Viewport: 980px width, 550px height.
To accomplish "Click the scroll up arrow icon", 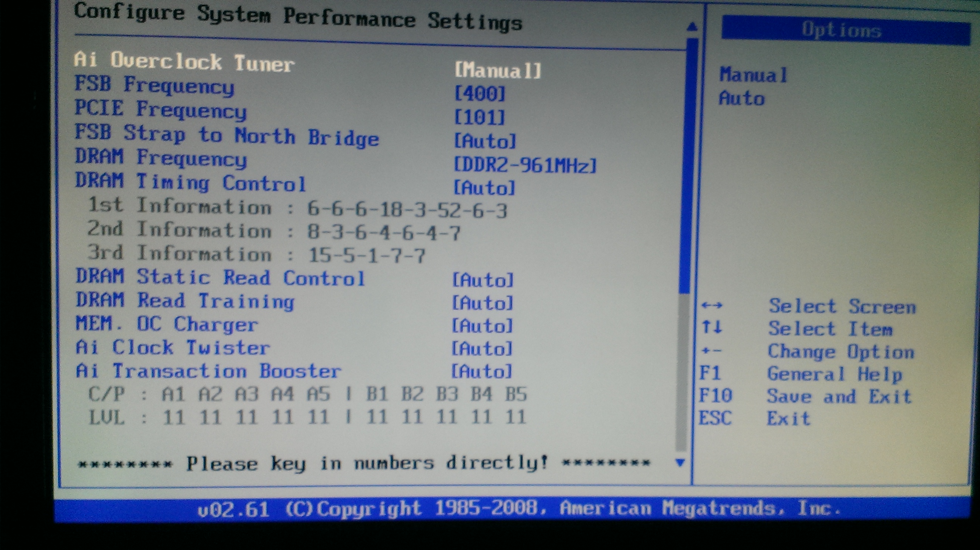I will tap(692, 27).
